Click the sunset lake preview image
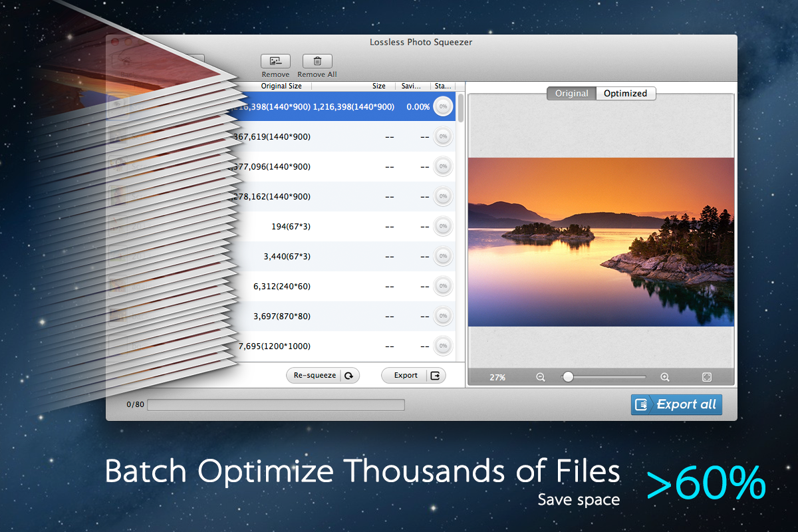798x532 pixels. [x=600, y=242]
